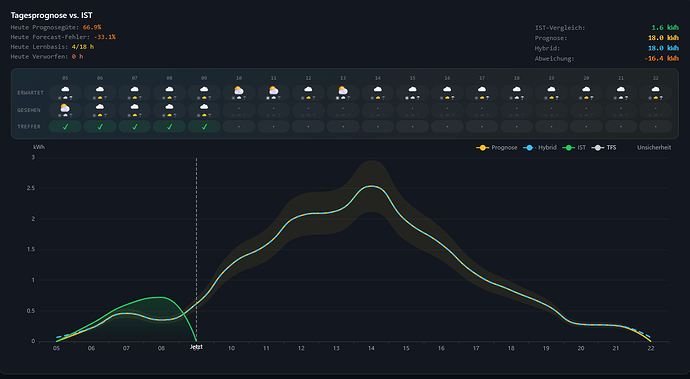Image resolution: width=690 pixels, height=379 pixels.
Task: Click the Verworfen value 0 h
Action: 77,57
